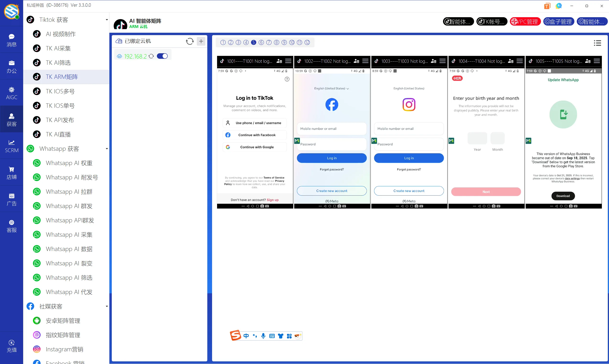Open the TK AI采集 menu item
The image size is (609, 364).
coord(58,48)
